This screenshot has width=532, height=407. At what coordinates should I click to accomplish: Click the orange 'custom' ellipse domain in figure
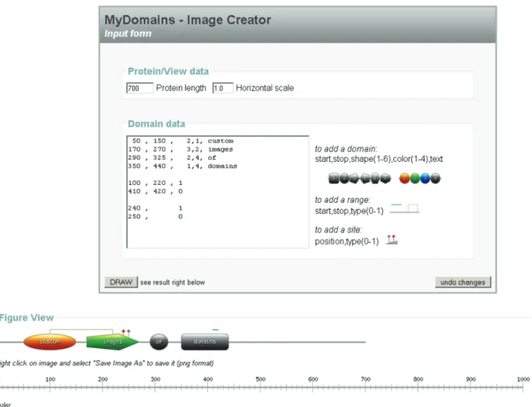(x=49, y=341)
